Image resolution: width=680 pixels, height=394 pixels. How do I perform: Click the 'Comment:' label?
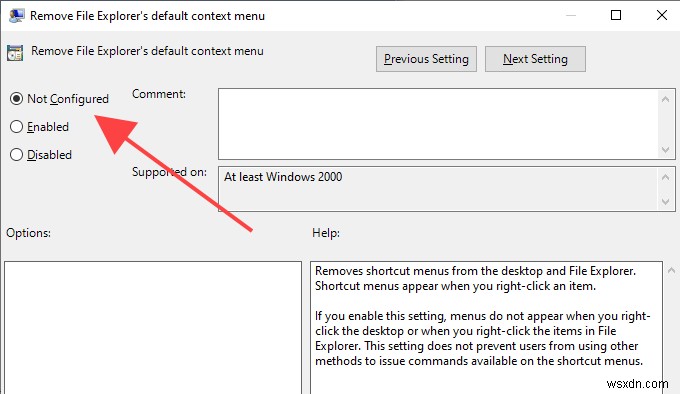tap(159, 94)
